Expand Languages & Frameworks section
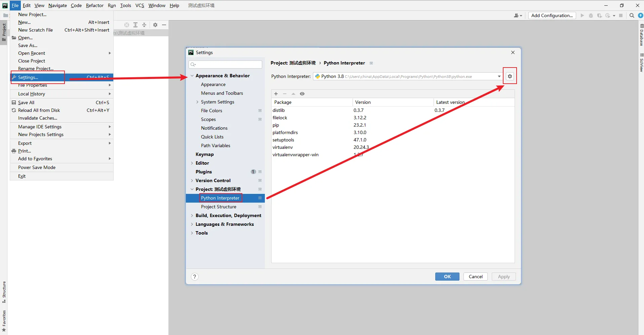This screenshot has height=335, width=644. (192, 224)
